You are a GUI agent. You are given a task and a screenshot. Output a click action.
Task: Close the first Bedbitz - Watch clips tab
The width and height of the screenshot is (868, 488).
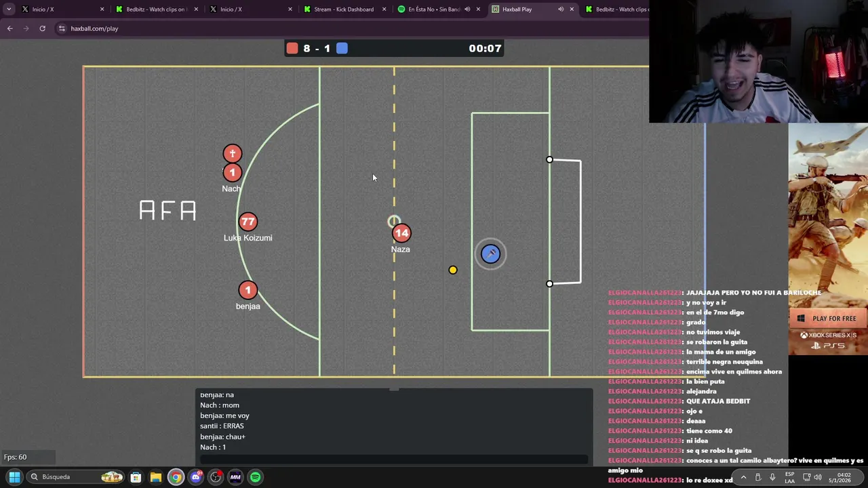[x=196, y=9]
